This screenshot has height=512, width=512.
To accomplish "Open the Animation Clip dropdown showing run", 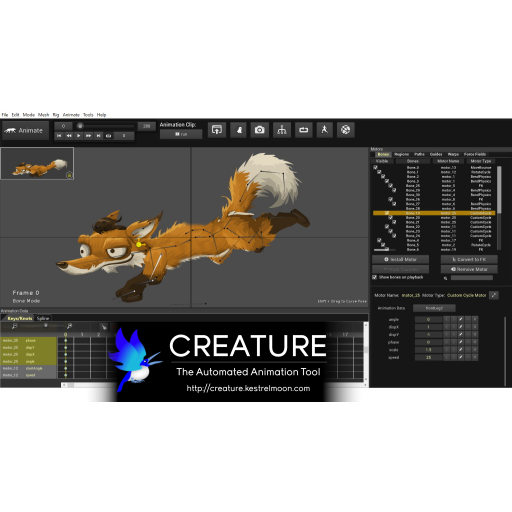I will [181, 134].
